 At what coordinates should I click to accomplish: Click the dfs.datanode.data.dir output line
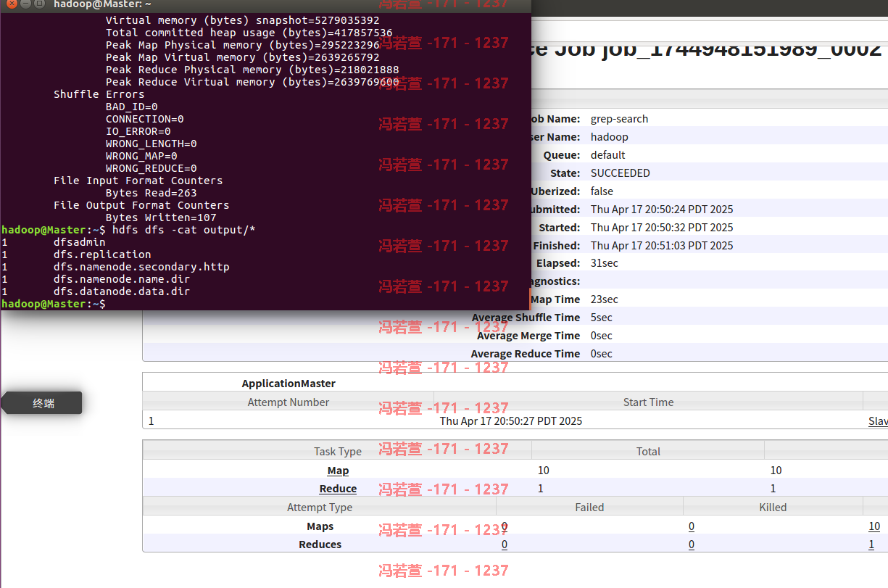point(122,291)
